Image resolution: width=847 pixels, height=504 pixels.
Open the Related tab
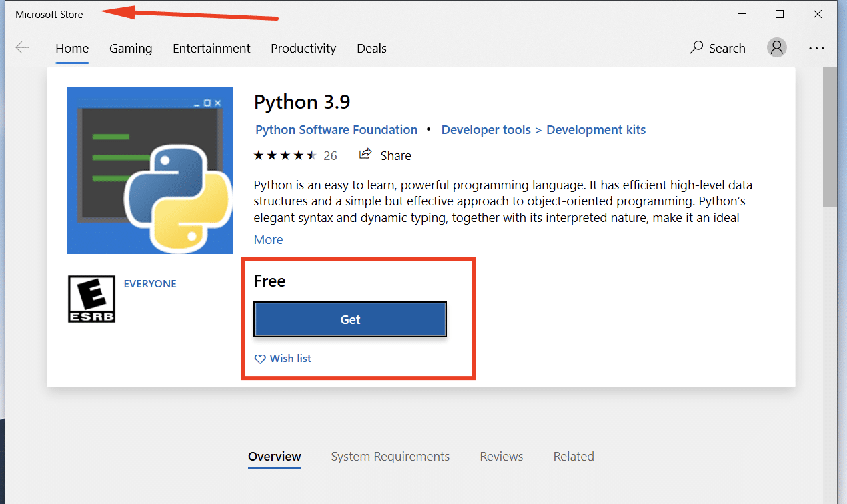[574, 457]
